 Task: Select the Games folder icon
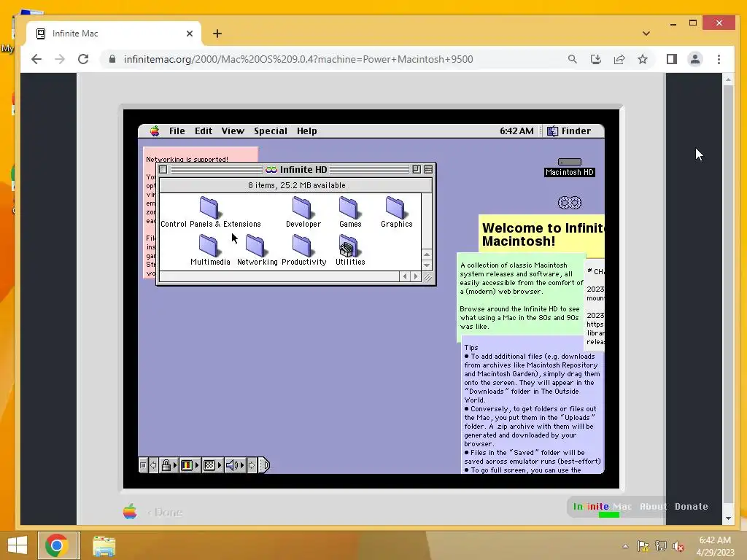pos(349,208)
